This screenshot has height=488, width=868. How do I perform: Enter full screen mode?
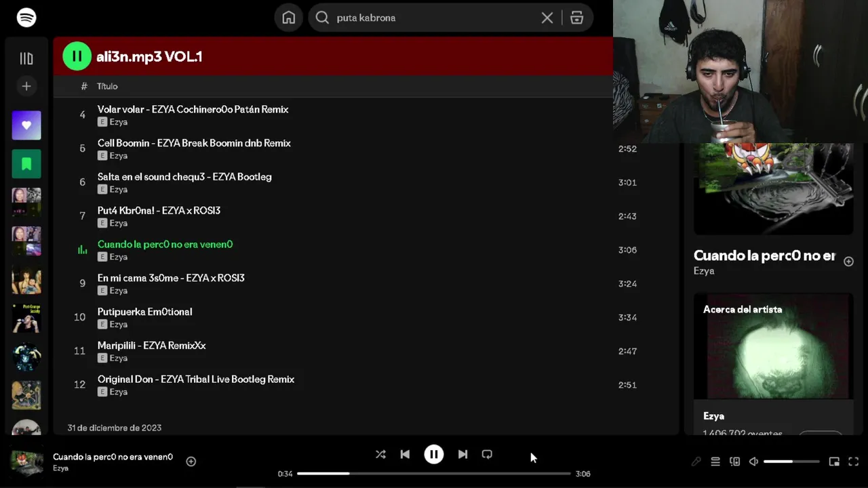click(x=854, y=462)
